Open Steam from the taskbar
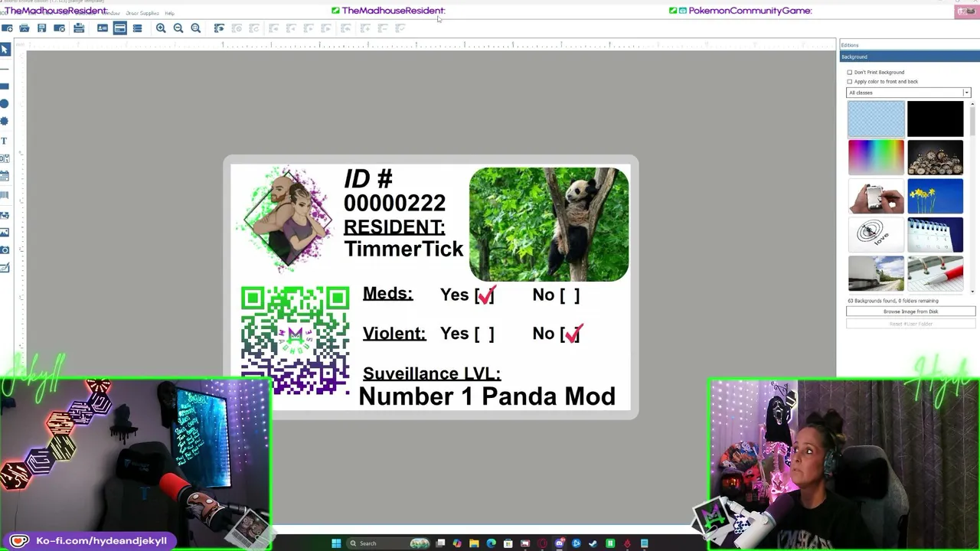The image size is (980, 551). click(x=593, y=543)
